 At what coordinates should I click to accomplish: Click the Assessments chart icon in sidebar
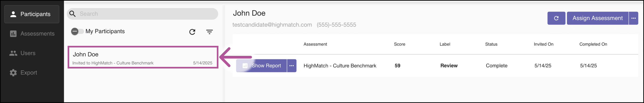pos(13,34)
